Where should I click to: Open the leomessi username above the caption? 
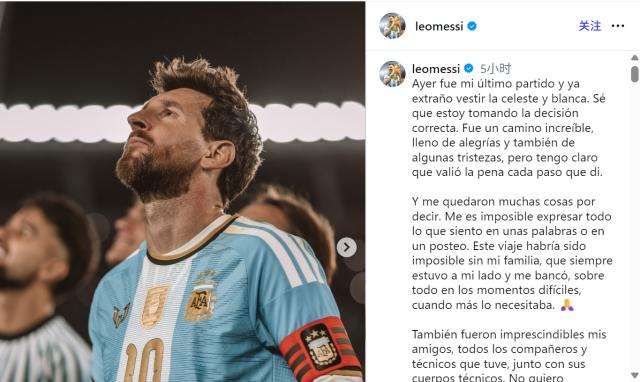click(x=436, y=68)
